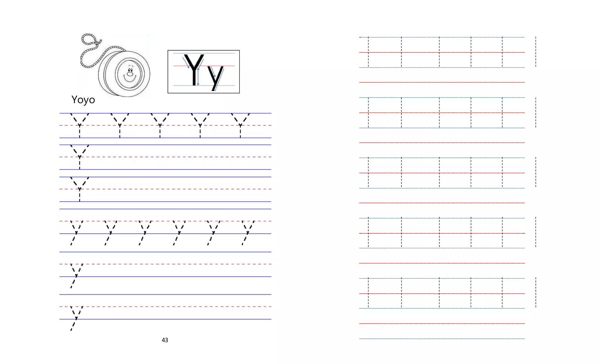
Task: Click the dotted capital Y on third row
Action: pos(79,189)
